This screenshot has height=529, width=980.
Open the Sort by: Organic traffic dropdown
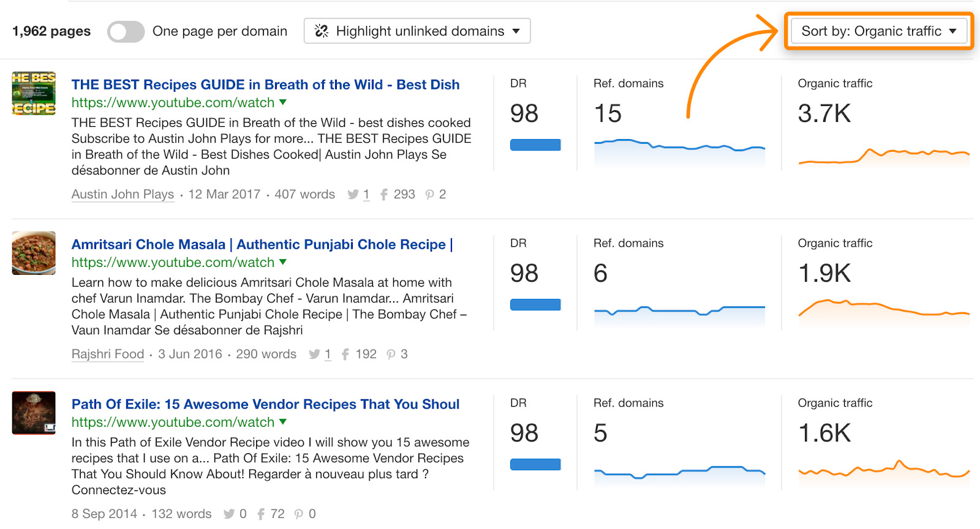[878, 31]
